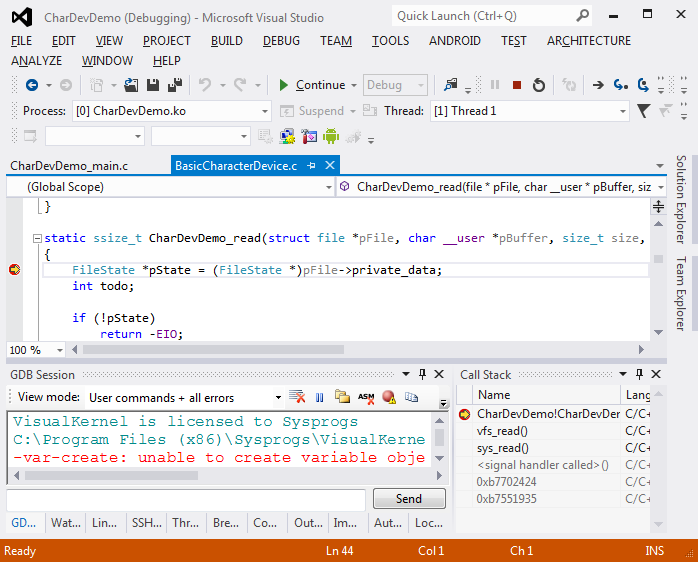The height and width of the screenshot is (562, 698).
Task: Click the Save file disk icon
Action: (153, 85)
